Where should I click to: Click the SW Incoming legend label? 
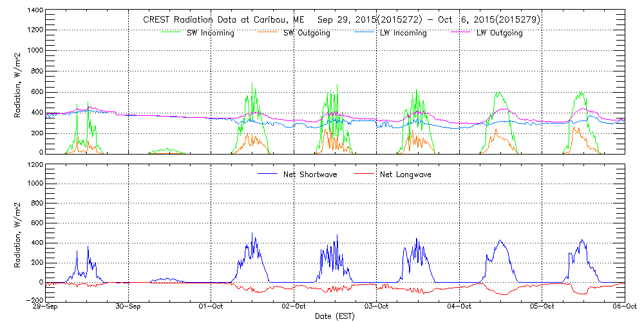point(209,33)
